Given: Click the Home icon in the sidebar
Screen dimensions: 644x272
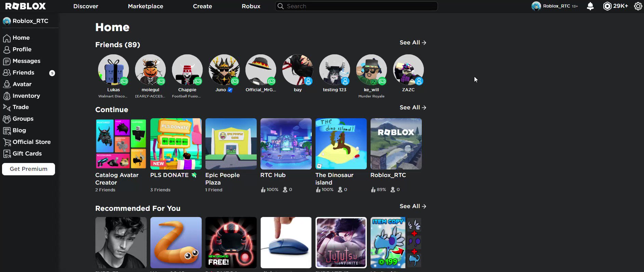Looking at the screenshot, I should (x=7, y=38).
